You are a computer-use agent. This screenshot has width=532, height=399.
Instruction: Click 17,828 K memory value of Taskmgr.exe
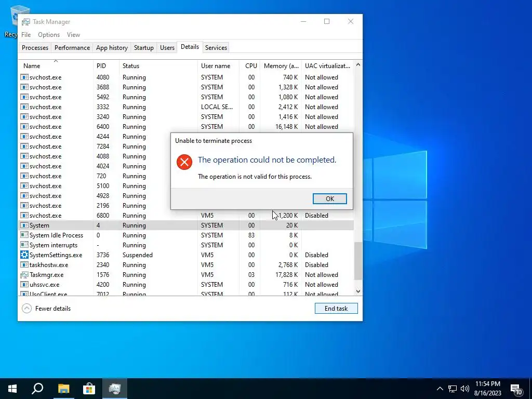(x=286, y=275)
